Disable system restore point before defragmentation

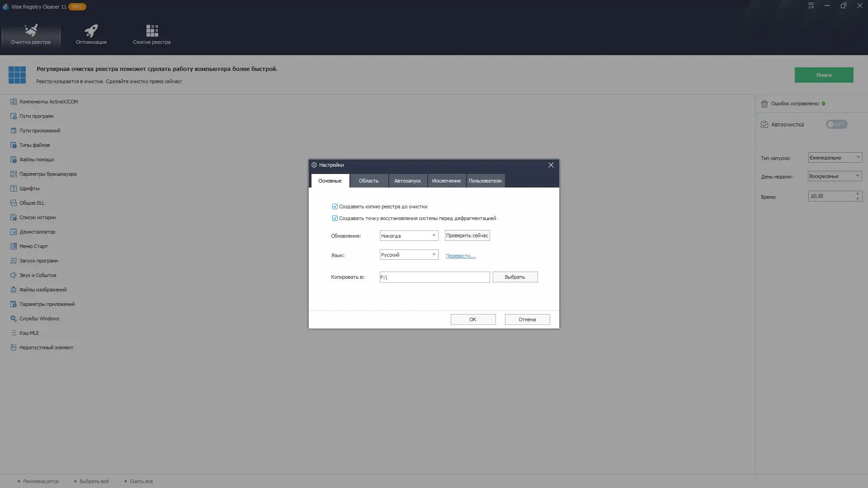(335, 218)
